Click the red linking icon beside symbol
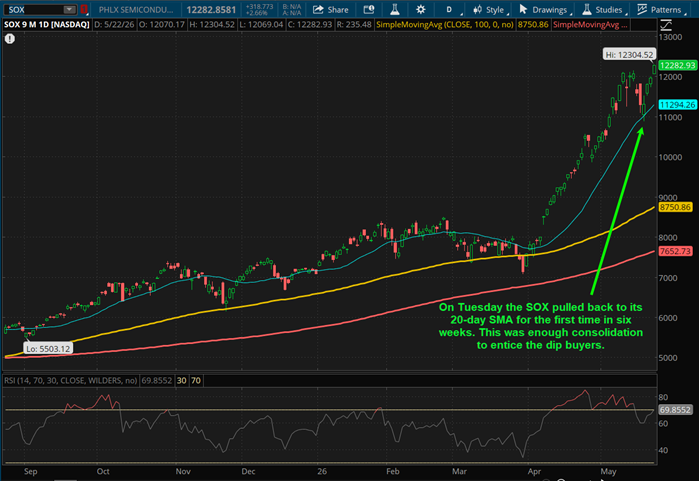Image resolution: width=699 pixels, height=482 pixels. pos(83,9)
